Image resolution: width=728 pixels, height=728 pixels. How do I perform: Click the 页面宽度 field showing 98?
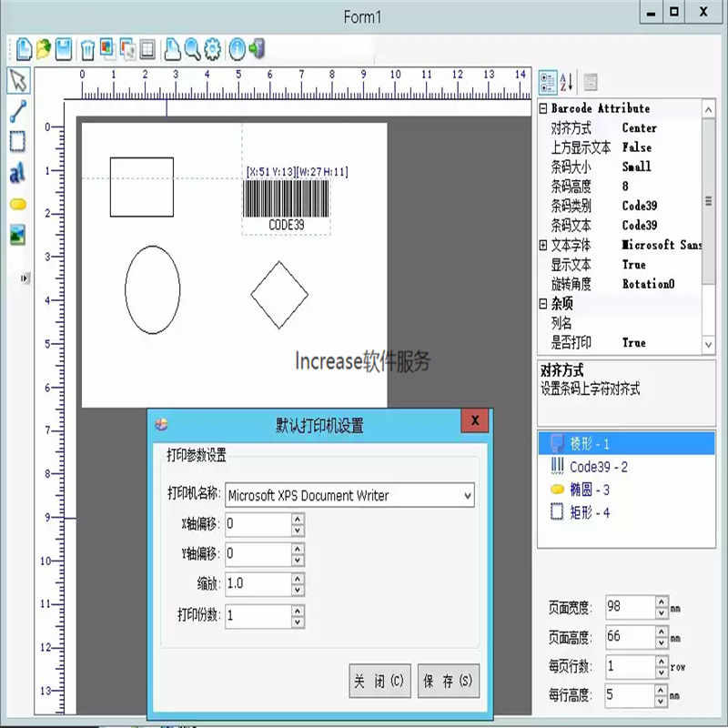pyautogui.click(x=631, y=607)
